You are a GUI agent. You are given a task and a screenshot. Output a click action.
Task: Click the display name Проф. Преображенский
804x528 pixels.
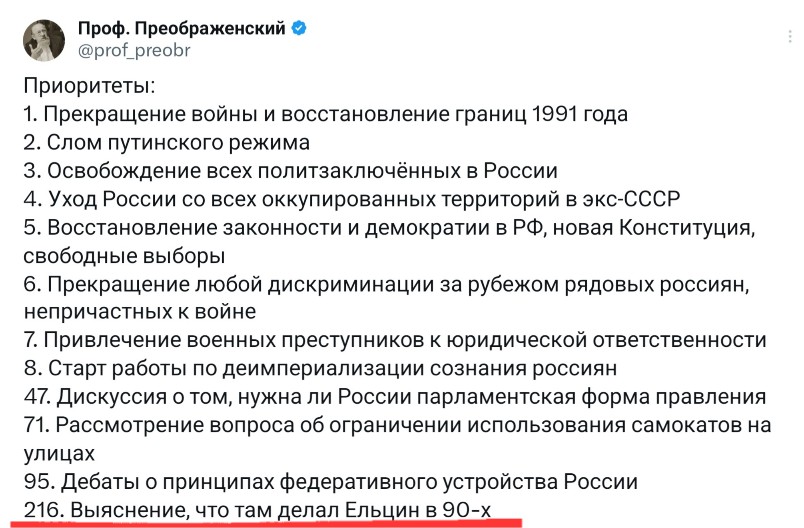(182, 28)
